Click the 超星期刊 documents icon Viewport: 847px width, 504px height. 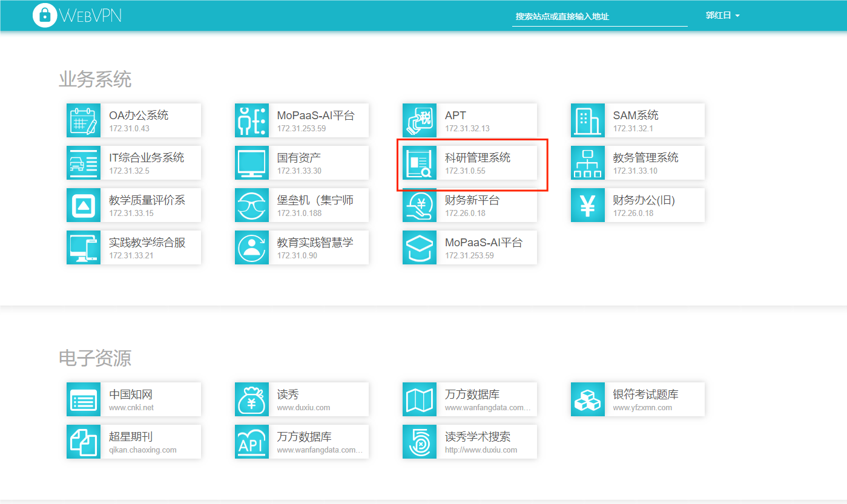pyautogui.click(x=84, y=442)
